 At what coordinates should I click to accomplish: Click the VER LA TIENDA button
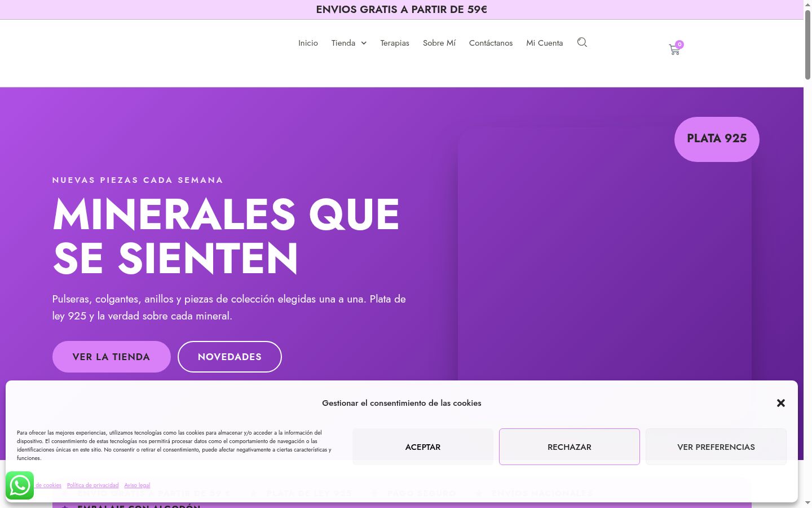(112, 357)
